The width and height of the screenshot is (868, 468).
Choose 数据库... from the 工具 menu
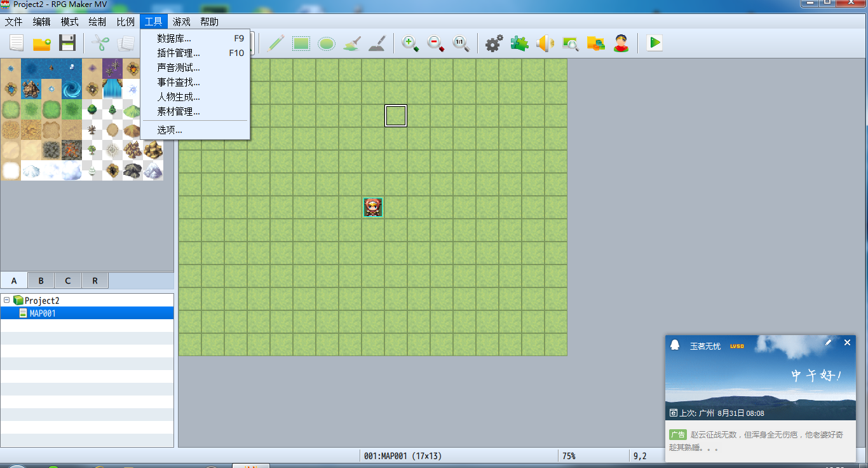195,39
